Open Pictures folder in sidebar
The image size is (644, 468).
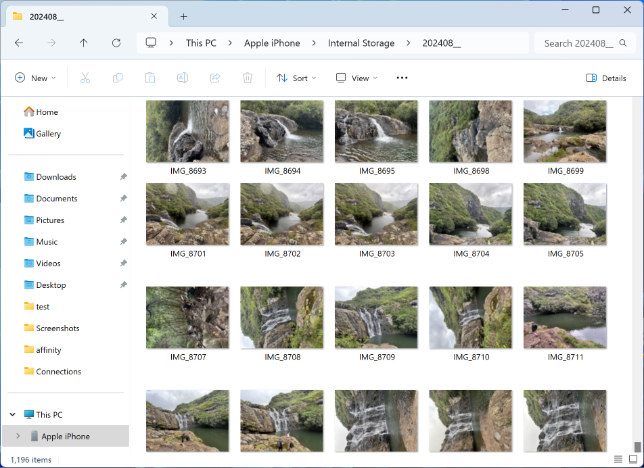pyautogui.click(x=44, y=220)
